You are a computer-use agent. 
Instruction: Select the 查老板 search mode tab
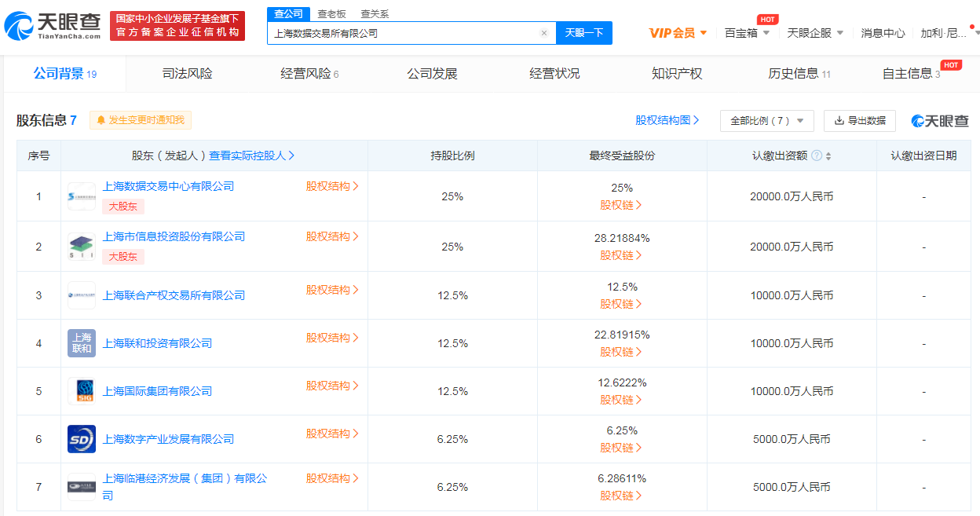331,14
